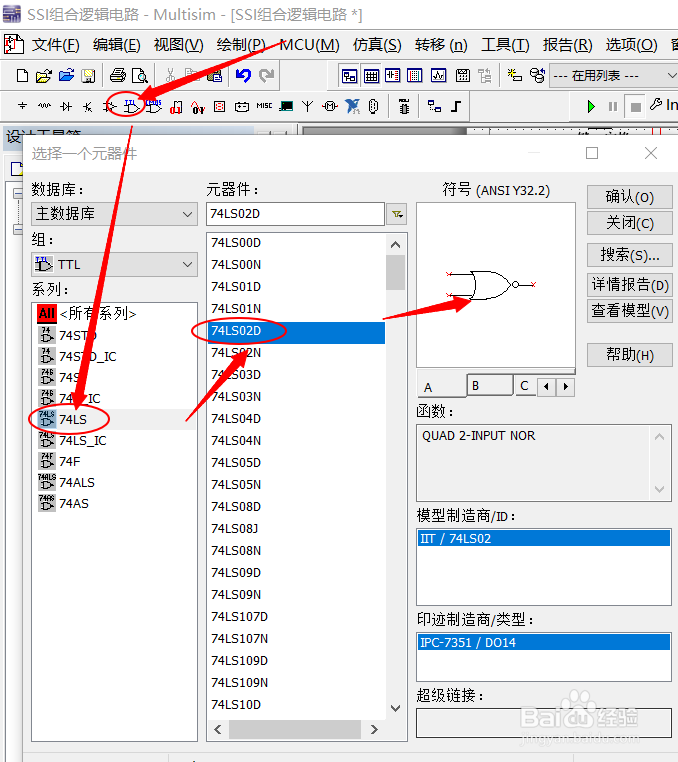
Task: Toggle the Spreadsheet view
Action: 371,76
